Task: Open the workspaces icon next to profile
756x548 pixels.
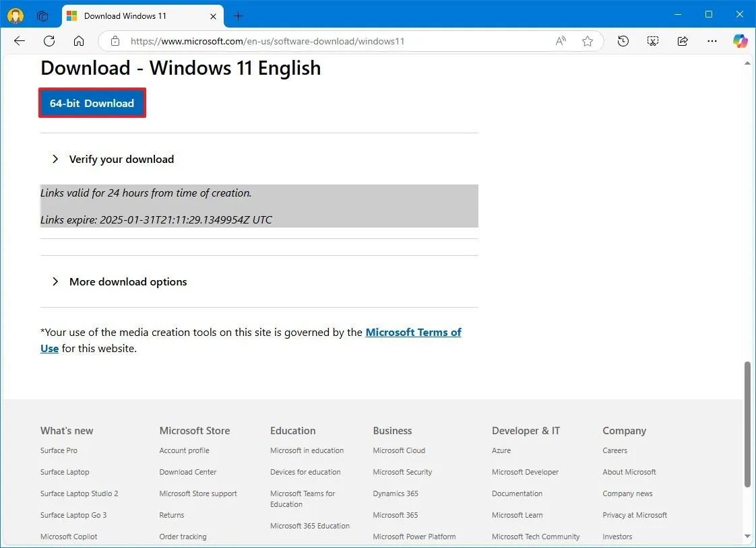Action: [x=42, y=15]
